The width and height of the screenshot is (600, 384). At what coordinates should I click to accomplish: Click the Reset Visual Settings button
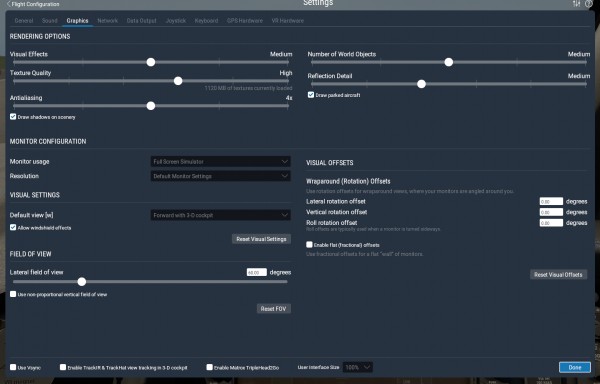(261, 239)
